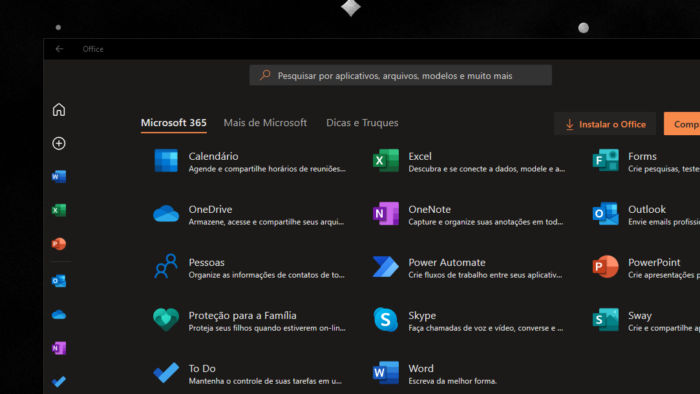
Task: Open OneNote from the left sidebar
Action: tap(59, 348)
